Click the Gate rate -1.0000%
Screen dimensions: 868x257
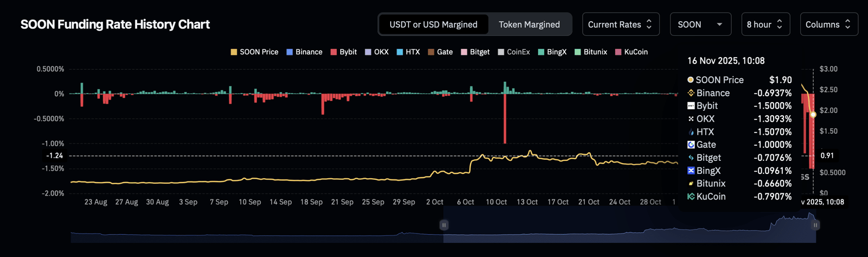click(x=773, y=145)
